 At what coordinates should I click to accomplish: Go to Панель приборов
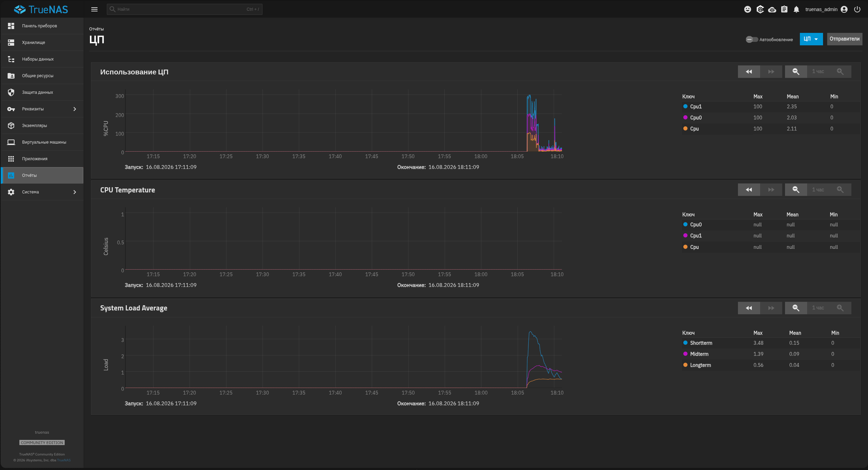[x=42, y=26]
